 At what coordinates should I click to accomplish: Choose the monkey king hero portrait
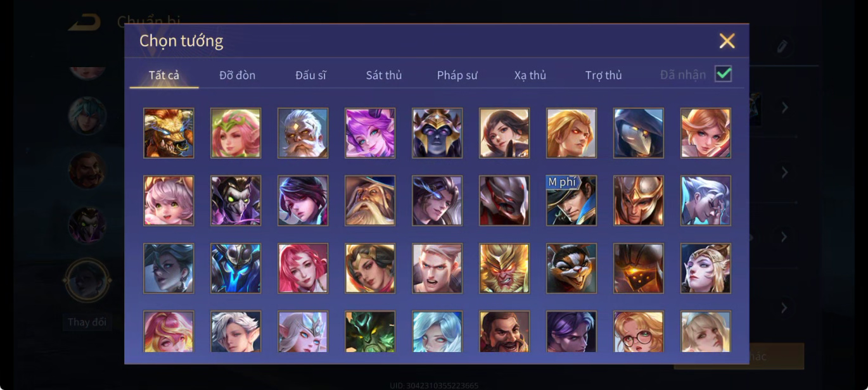pos(504,268)
